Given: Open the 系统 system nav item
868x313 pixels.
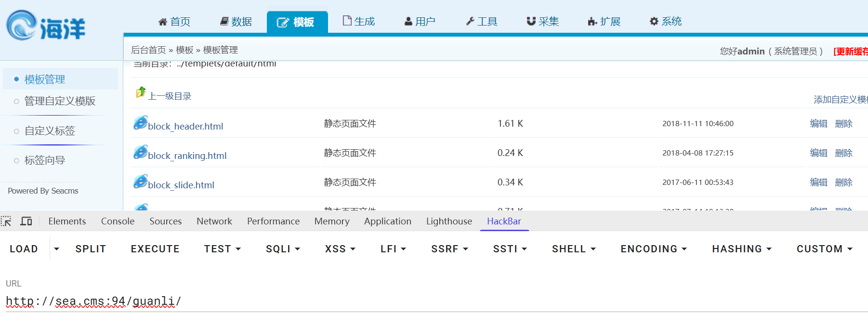Looking at the screenshot, I should (x=666, y=21).
